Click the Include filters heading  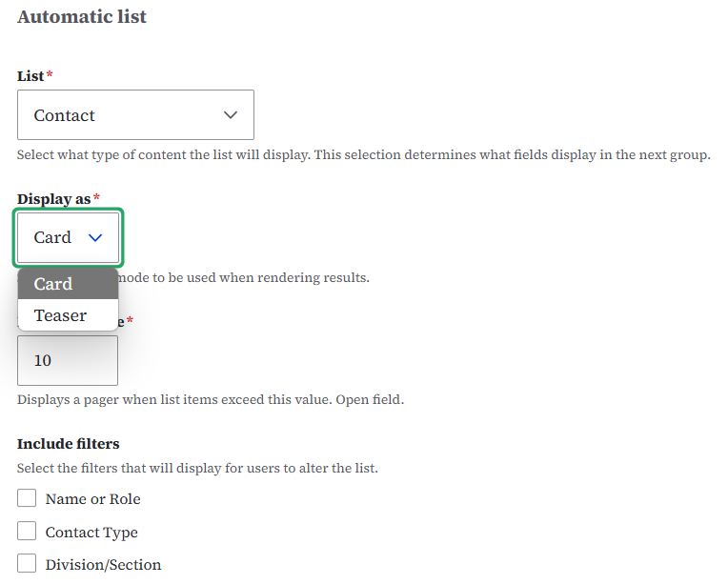pyautogui.click(x=69, y=444)
